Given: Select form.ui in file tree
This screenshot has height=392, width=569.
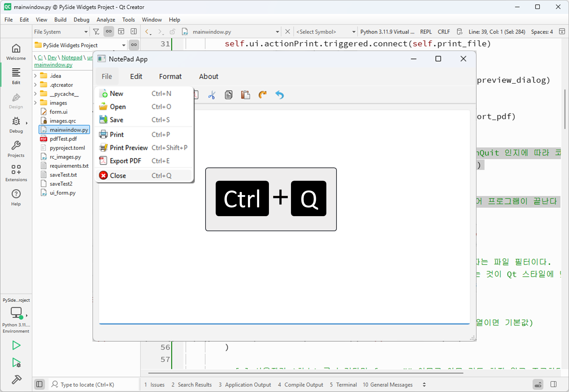Looking at the screenshot, I should click(58, 112).
